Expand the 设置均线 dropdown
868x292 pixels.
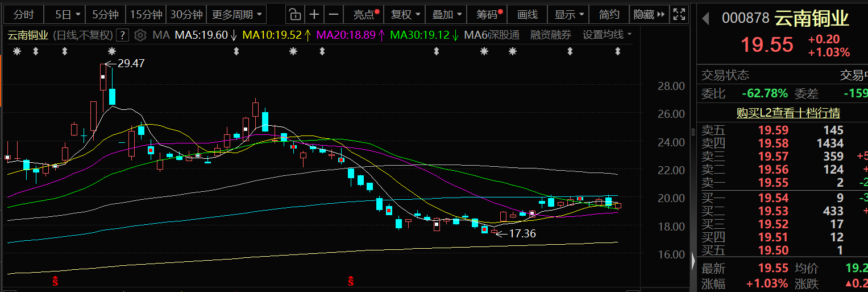pos(607,35)
